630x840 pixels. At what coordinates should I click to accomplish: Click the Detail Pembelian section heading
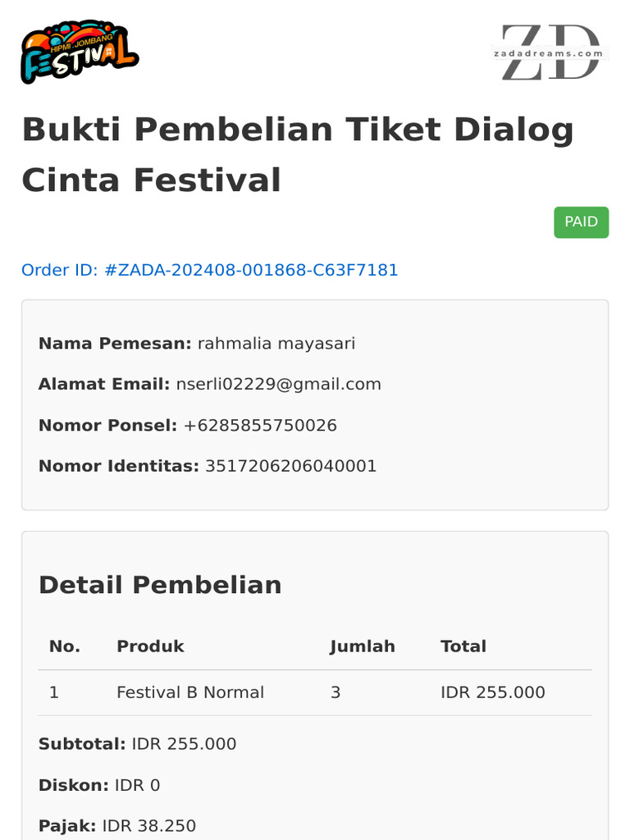point(160,585)
